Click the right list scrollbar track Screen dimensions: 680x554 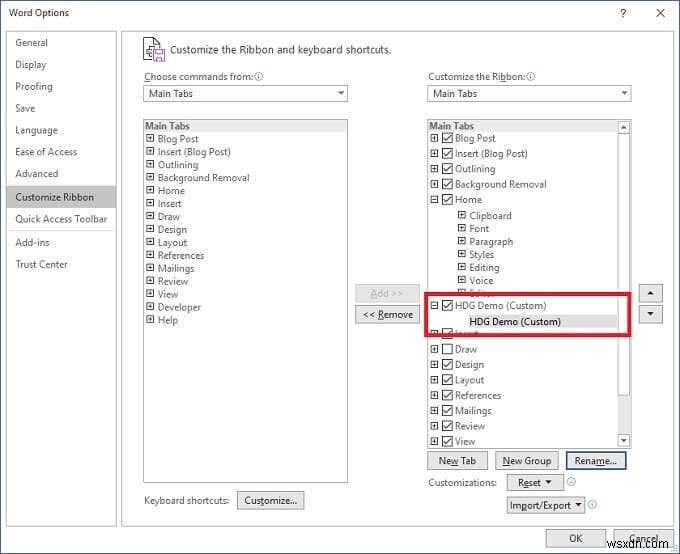tap(623, 414)
